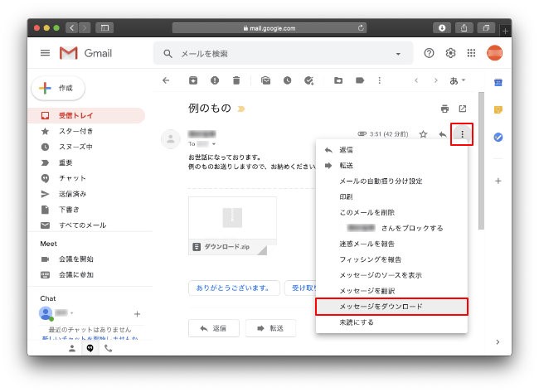Delete email using the trash icon
The width and height of the screenshot is (539, 392).
coord(236,80)
